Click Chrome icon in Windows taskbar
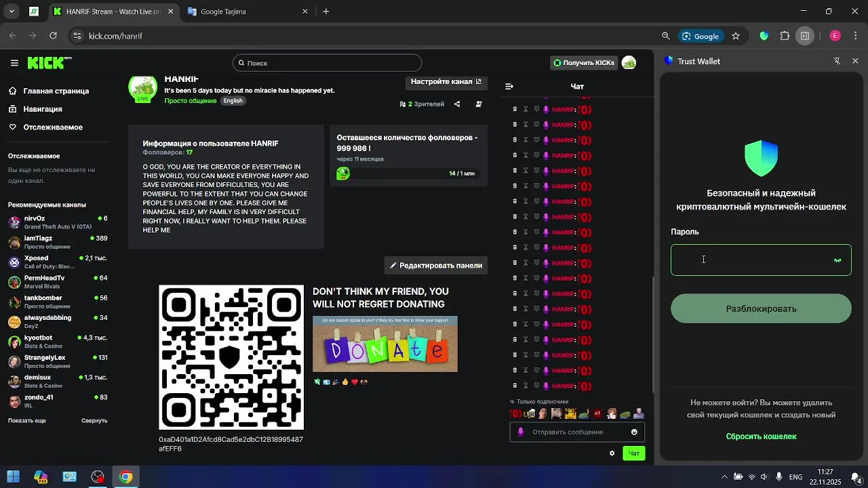The width and height of the screenshot is (868, 488). coord(125,476)
